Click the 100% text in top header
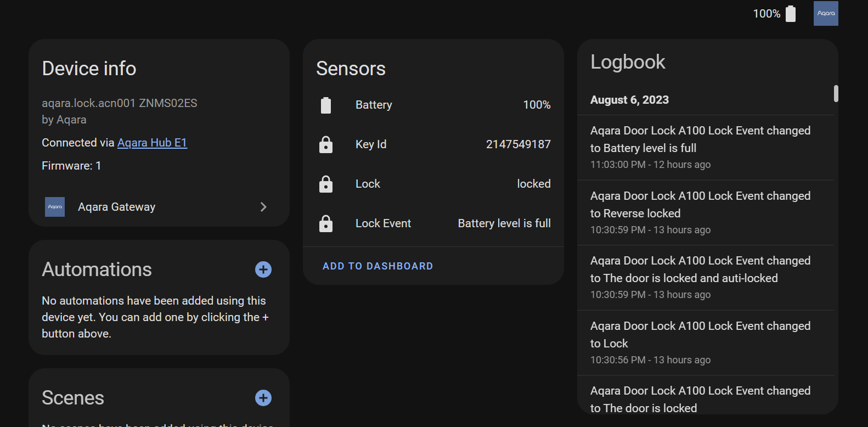Viewport: 868px width, 427px height. point(766,14)
